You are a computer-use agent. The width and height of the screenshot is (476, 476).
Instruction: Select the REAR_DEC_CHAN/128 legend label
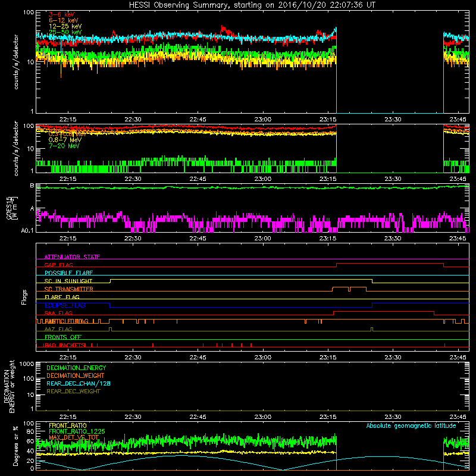coord(79,383)
